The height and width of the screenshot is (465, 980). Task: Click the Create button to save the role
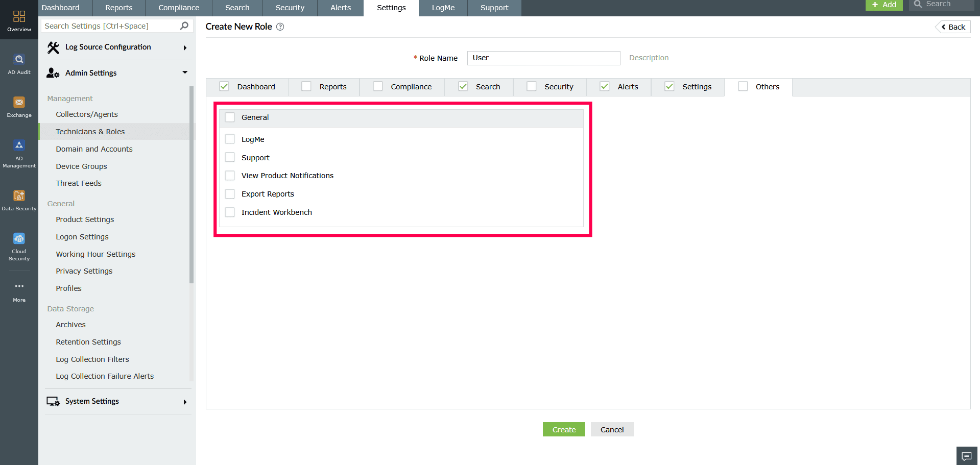pyautogui.click(x=564, y=429)
